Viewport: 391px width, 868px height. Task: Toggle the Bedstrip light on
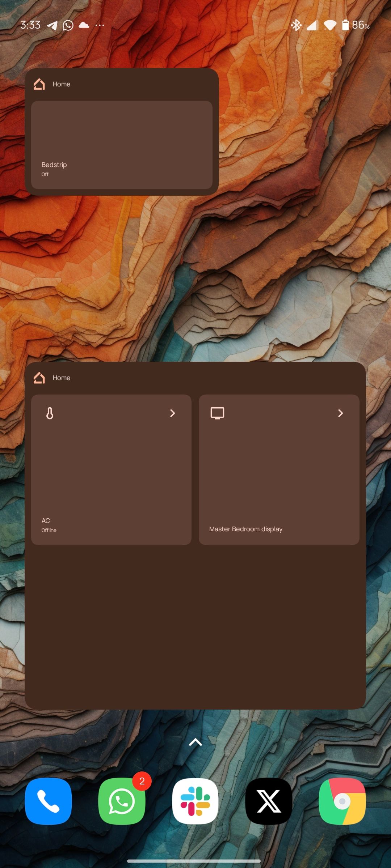point(122,145)
